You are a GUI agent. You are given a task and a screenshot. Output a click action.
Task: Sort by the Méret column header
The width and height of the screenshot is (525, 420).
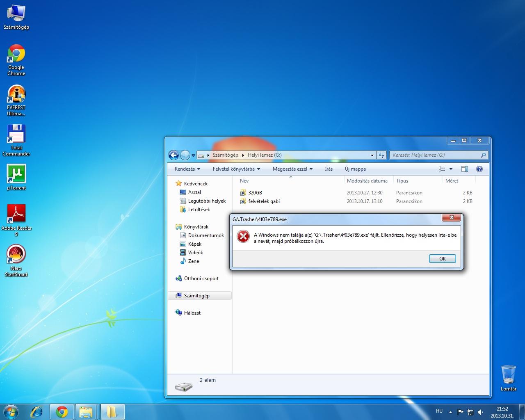459,181
